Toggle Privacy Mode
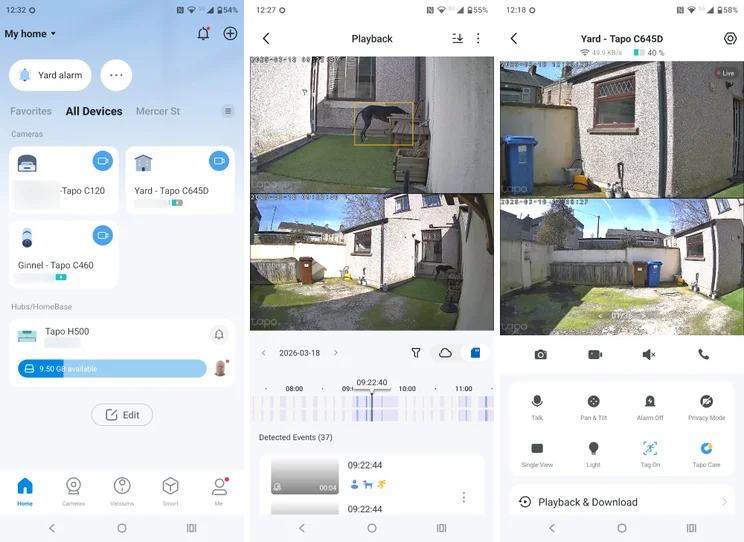The width and height of the screenshot is (744, 542). [707, 407]
